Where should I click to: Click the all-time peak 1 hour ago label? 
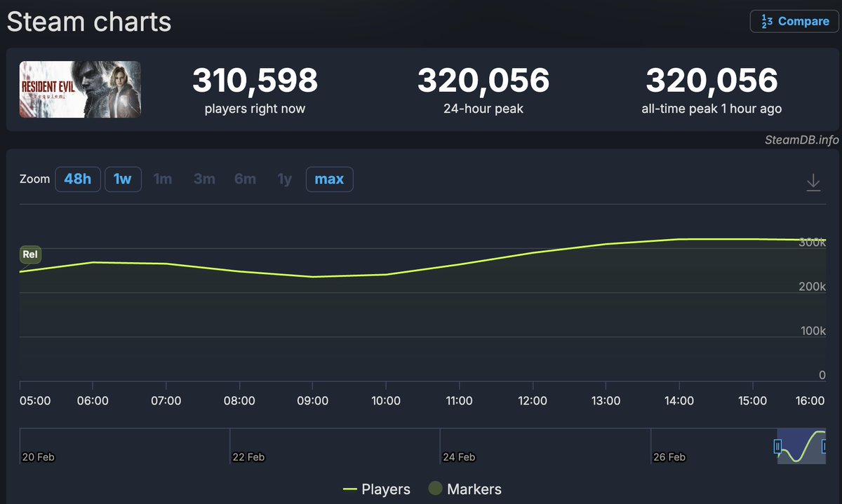(711, 109)
